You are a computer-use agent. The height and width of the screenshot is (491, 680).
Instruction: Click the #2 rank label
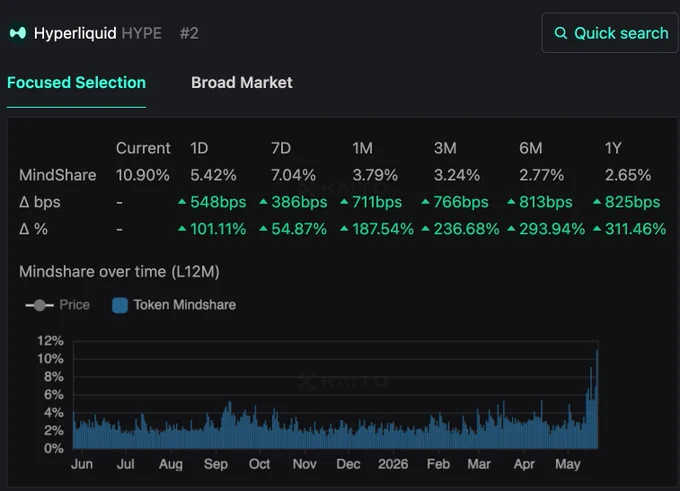(x=189, y=33)
